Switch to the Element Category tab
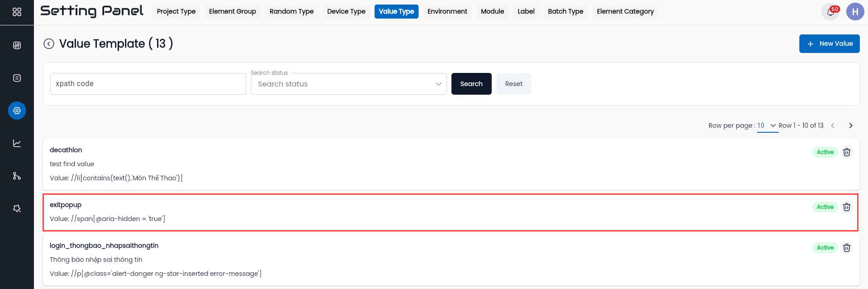 (x=625, y=11)
